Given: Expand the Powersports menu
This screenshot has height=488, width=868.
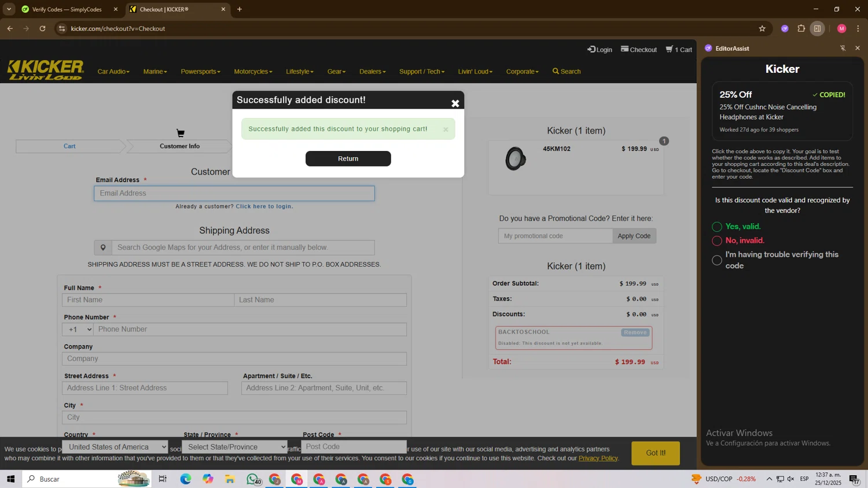Looking at the screenshot, I should 200,72.
